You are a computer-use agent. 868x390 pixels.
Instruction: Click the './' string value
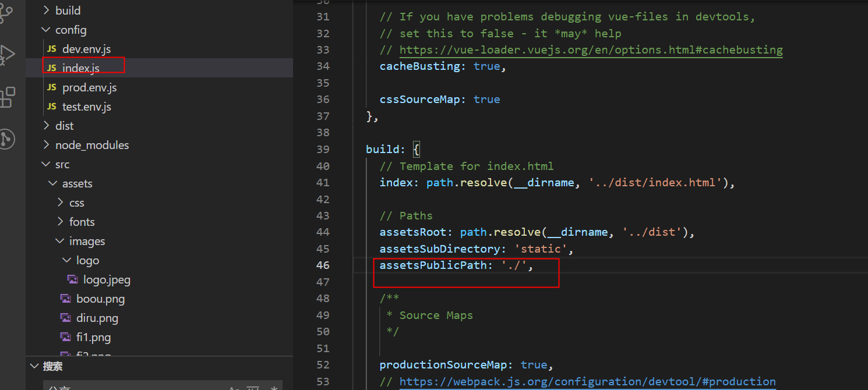pos(514,265)
